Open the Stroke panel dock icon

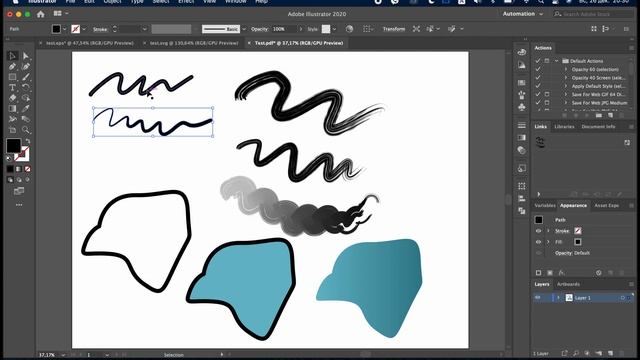pos(522,125)
